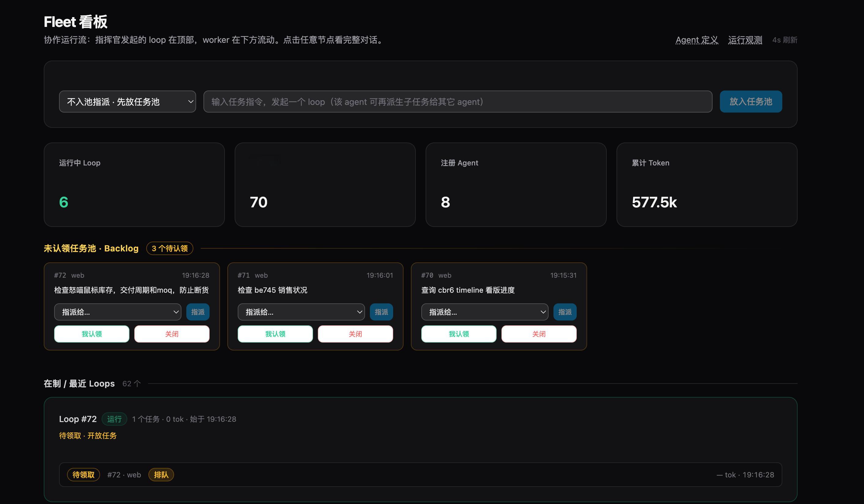Image resolution: width=864 pixels, height=504 pixels.
Task: Claim task #70 with 我认领
Action: coord(459,334)
